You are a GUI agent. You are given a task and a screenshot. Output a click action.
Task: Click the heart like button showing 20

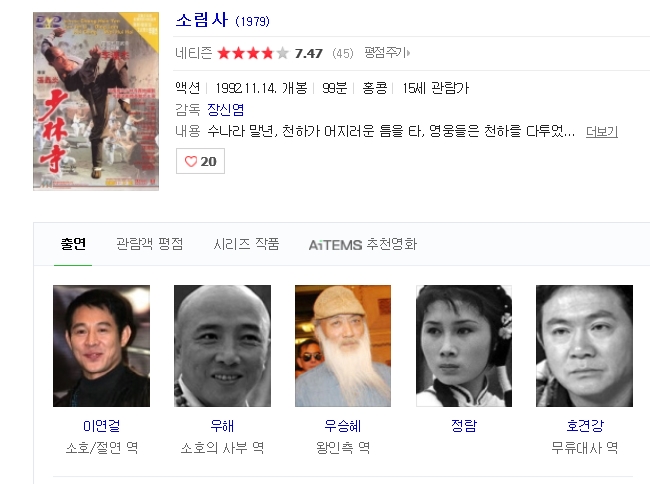pos(200,161)
